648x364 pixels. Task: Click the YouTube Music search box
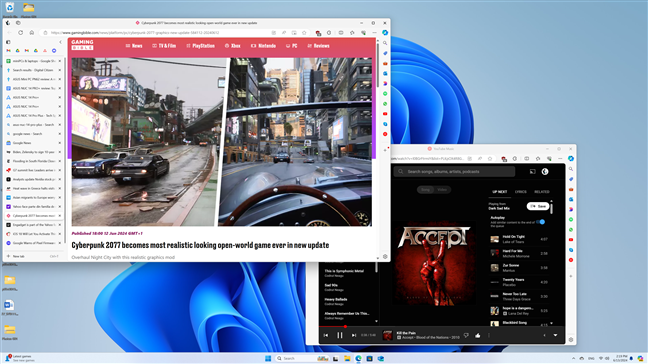click(454, 171)
